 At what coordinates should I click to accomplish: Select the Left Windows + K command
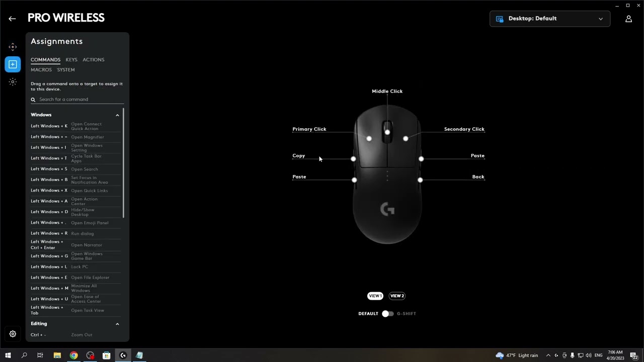[x=75, y=126]
